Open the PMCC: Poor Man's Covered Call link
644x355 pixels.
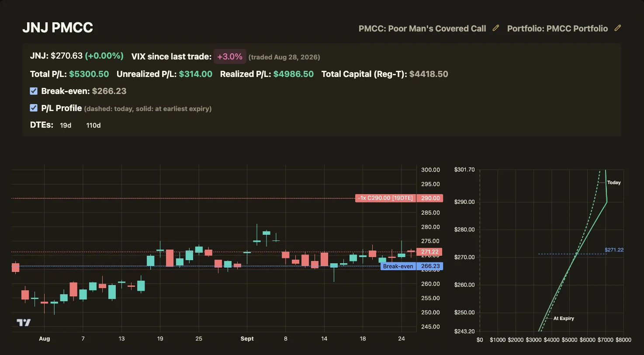click(422, 28)
